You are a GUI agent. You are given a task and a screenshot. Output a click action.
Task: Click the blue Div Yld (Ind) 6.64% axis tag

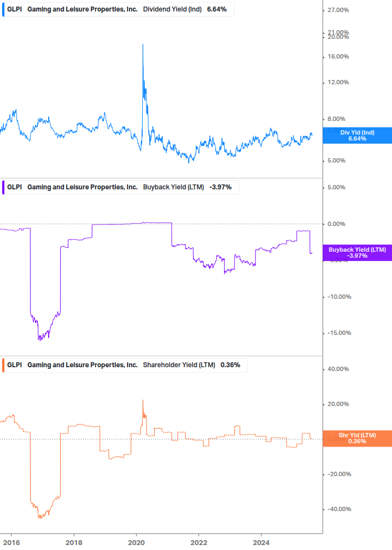(357, 135)
